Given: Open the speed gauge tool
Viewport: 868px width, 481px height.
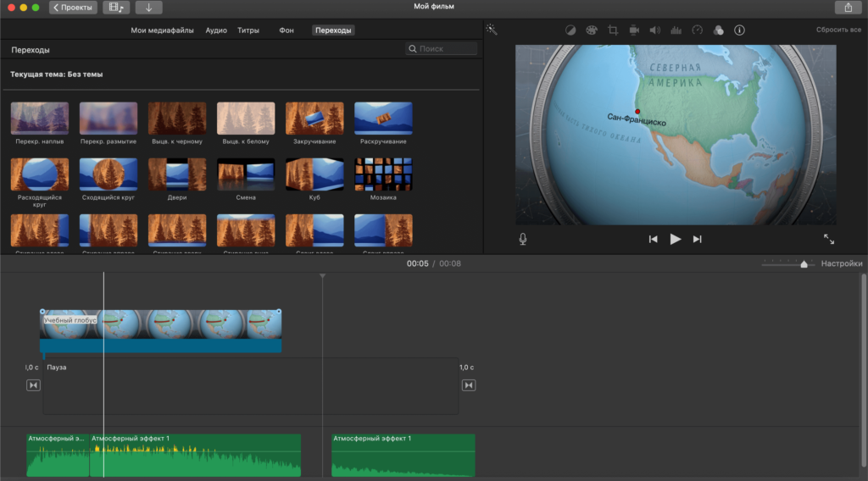Looking at the screenshot, I should pos(697,30).
